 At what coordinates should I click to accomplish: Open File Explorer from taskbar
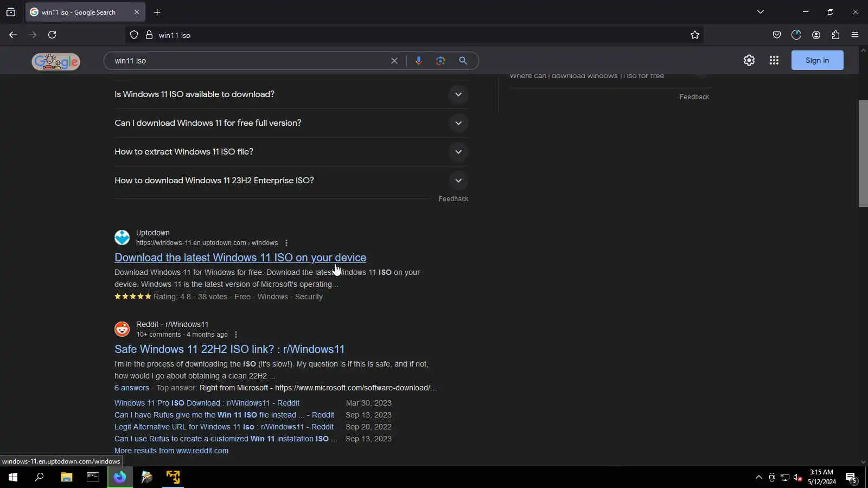[66, 477]
